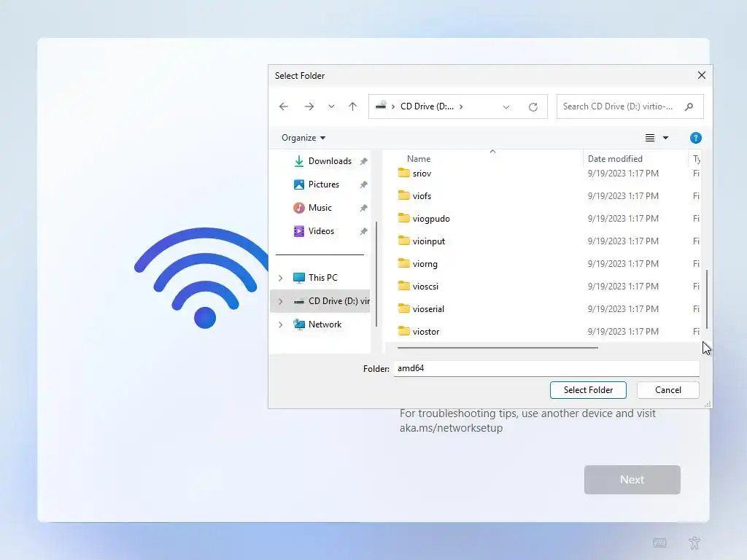Image resolution: width=747 pixels, height=560 pixels.
Task: Click the chevron after CD Drive breadcrumb
Action: coord(461,106)
